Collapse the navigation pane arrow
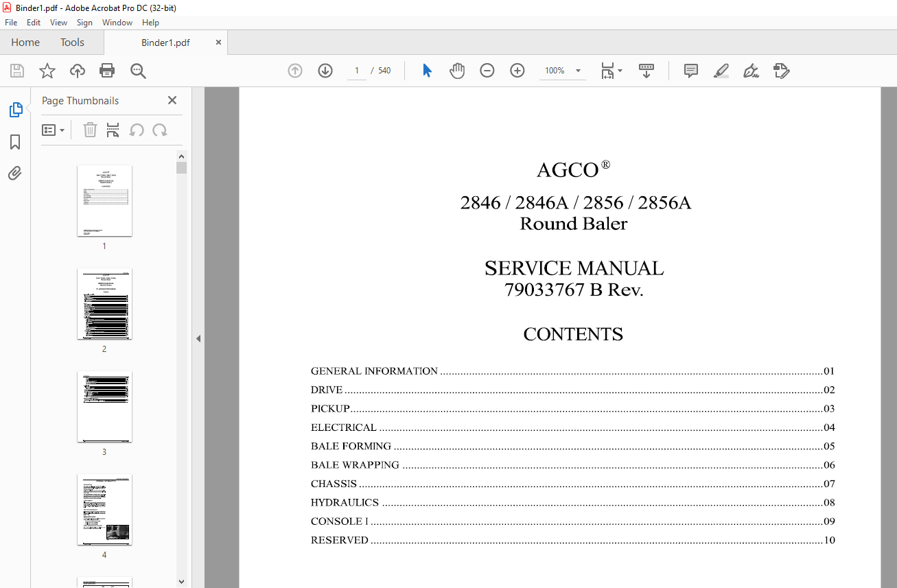The height and width of the screenshot is (588, 897). coord(198,338)
